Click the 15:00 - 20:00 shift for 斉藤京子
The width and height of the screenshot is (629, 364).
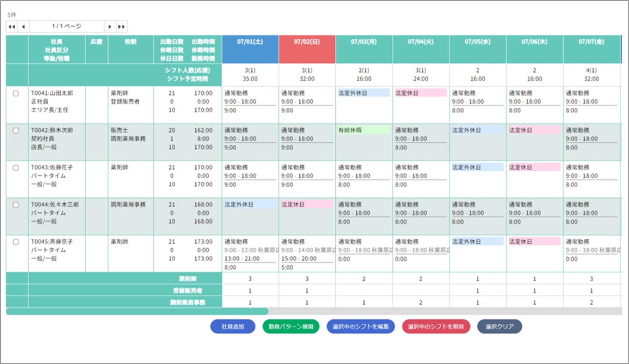(299, 259)
